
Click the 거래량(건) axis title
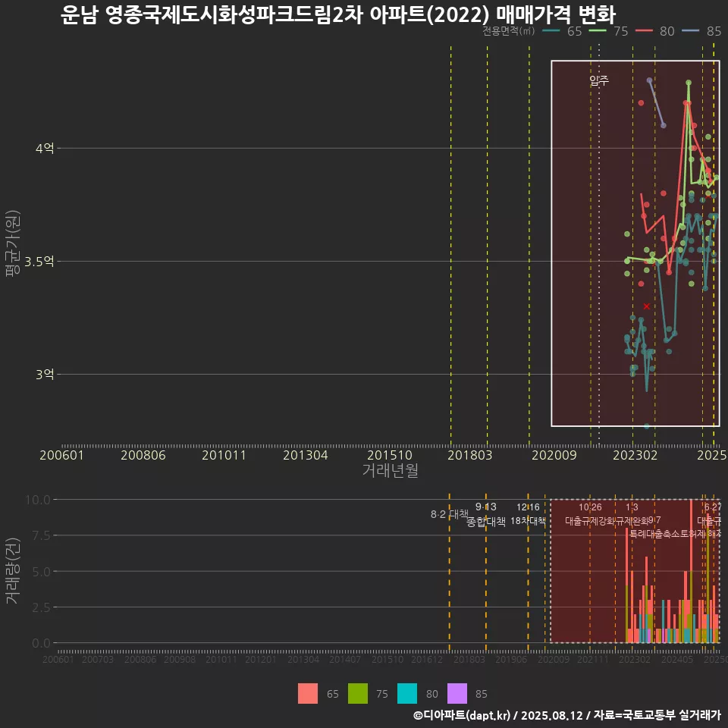tap(12, 571)
